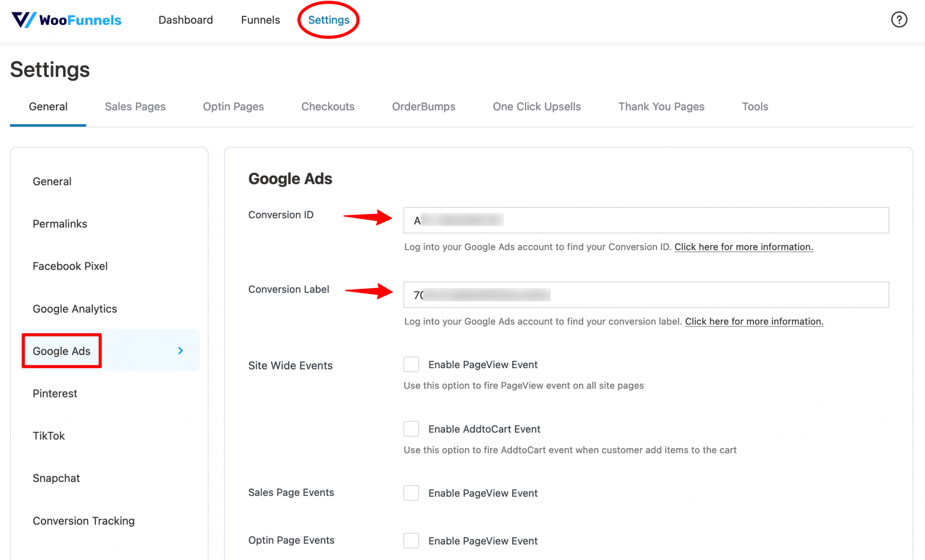Screen dimensions: 925x560
Task: Enable PageView Event for Site Wide Events
Action: point(411,364)
